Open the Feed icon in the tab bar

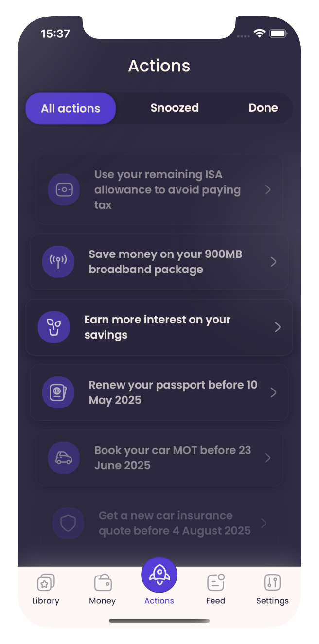coord(215,582)
